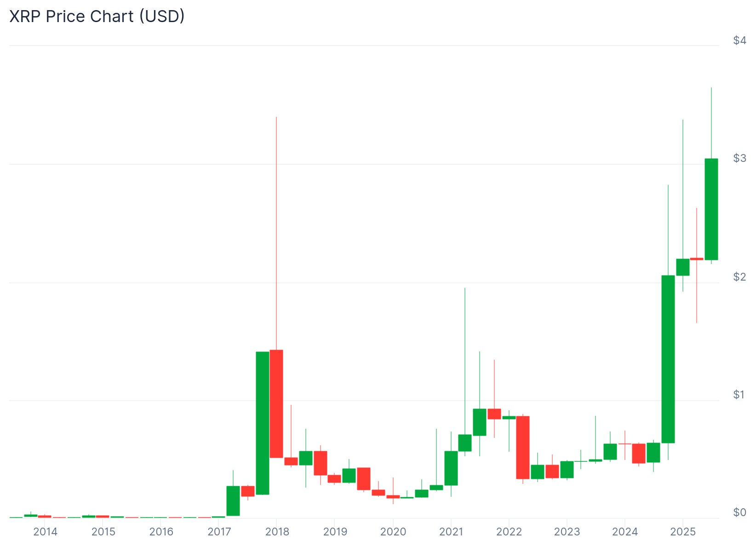This screenshot has width=756, height=552.
Task: Click the 2023 year marker
Action: click(567, 532)
